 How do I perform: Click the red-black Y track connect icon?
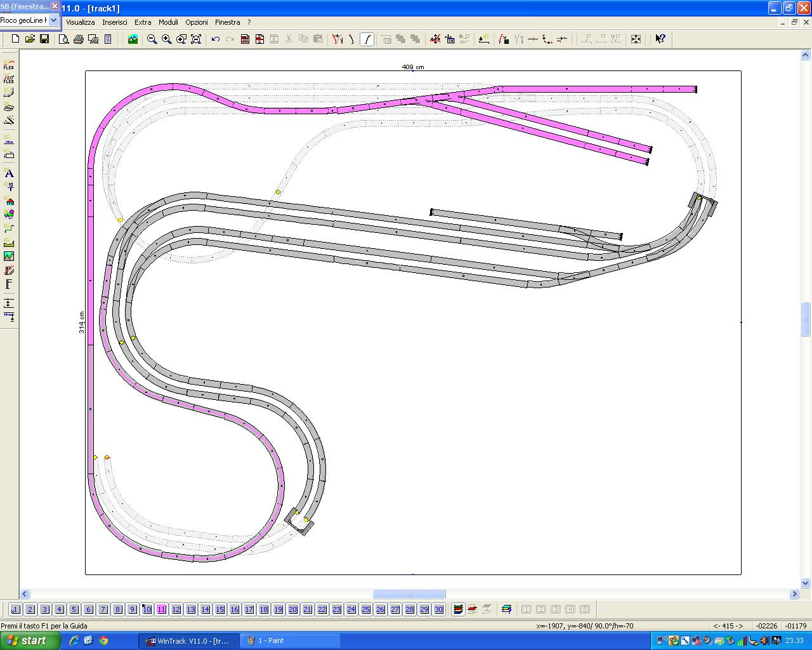coord(337,39)
